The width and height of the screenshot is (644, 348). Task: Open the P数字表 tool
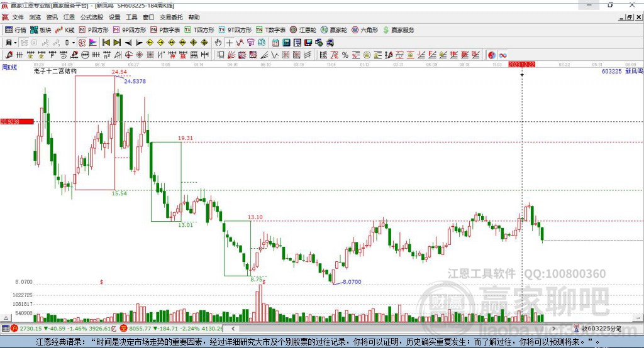(x=165, y=30)
